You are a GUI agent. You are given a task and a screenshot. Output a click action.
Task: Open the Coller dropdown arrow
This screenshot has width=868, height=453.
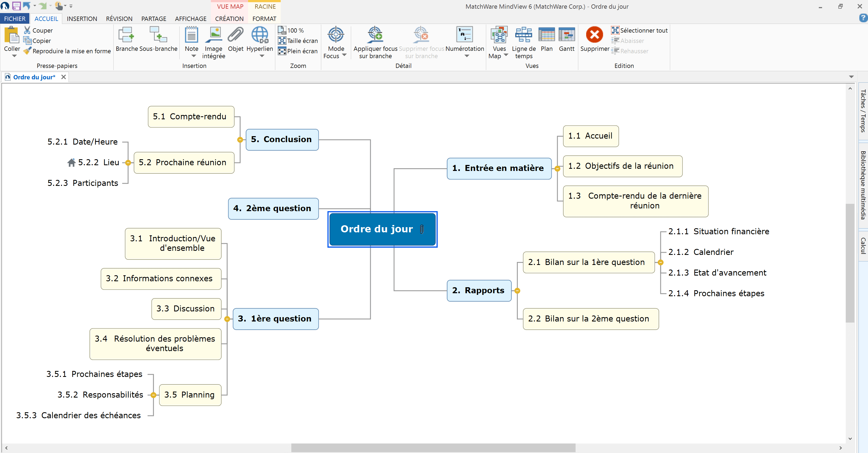point(14,56)
